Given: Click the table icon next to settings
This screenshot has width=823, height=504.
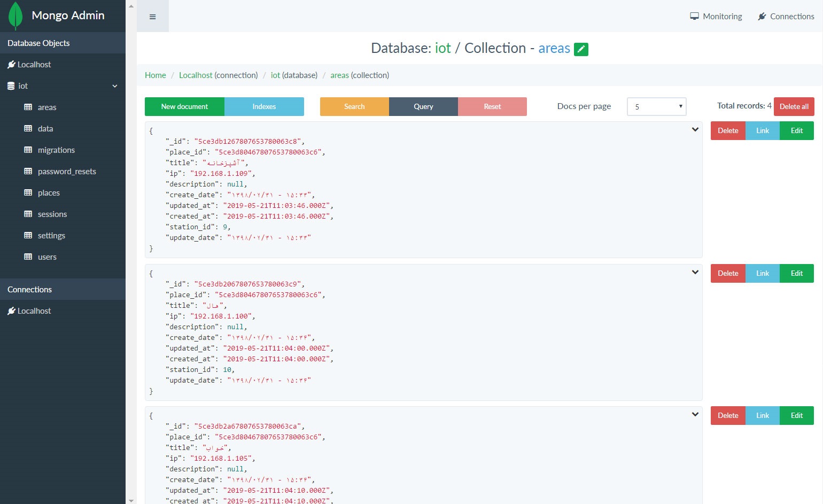Looking at the screenshot, I should [x=28, y=235].
